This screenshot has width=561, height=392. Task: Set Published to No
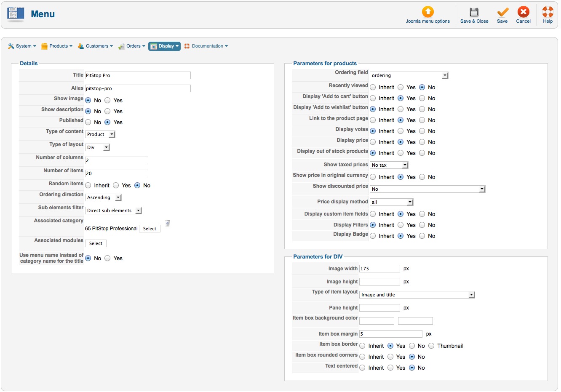[x=88, y=123]
